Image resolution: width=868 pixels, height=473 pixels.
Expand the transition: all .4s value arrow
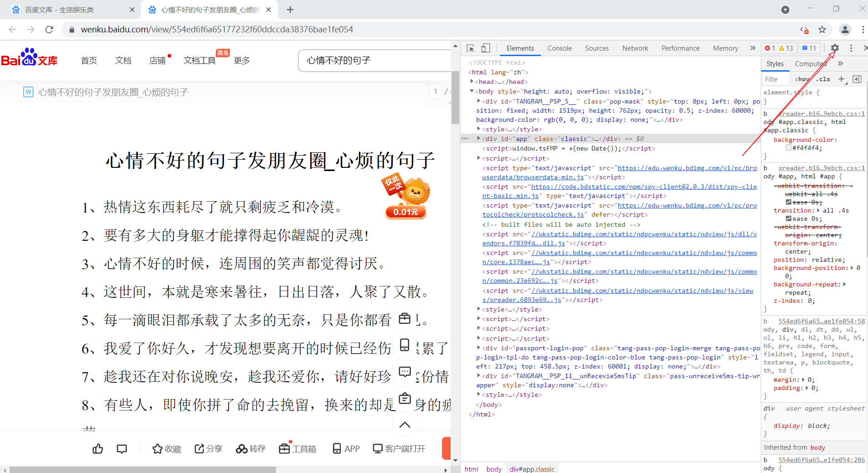[x=818, y=210]
